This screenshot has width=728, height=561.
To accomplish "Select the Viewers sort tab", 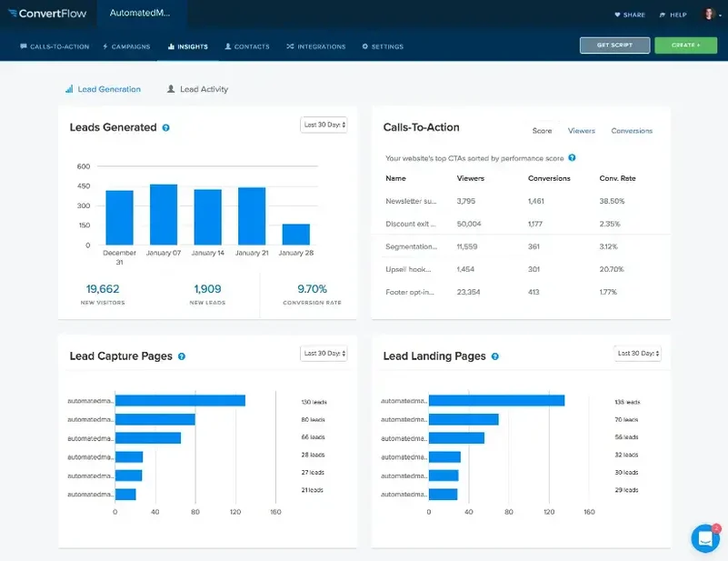I will click(581, 131).
